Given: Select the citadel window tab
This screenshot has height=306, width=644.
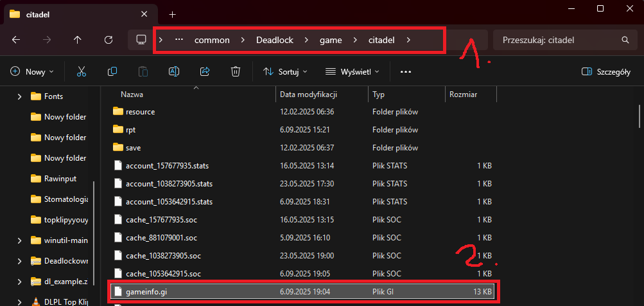Looking at the screenshot, I should point(80,15).
